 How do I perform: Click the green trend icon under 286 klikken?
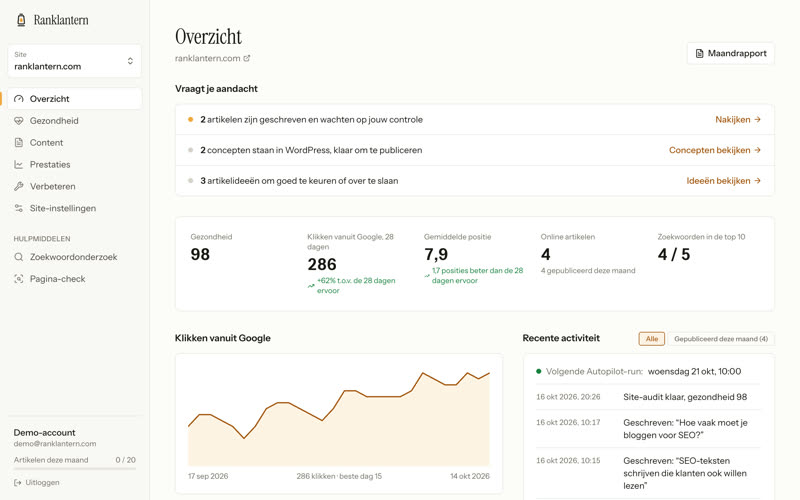pos(311,286)
